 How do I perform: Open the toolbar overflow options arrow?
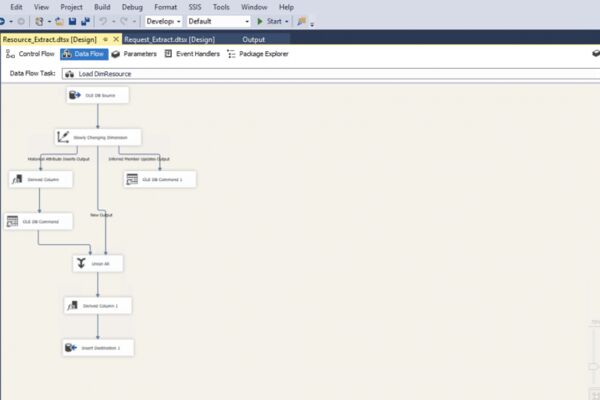click(x=312, y=24)
